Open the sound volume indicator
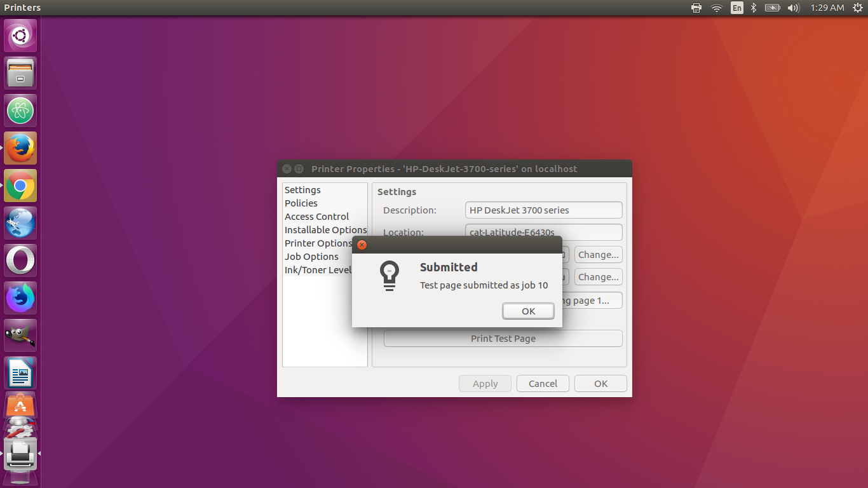 793,8
